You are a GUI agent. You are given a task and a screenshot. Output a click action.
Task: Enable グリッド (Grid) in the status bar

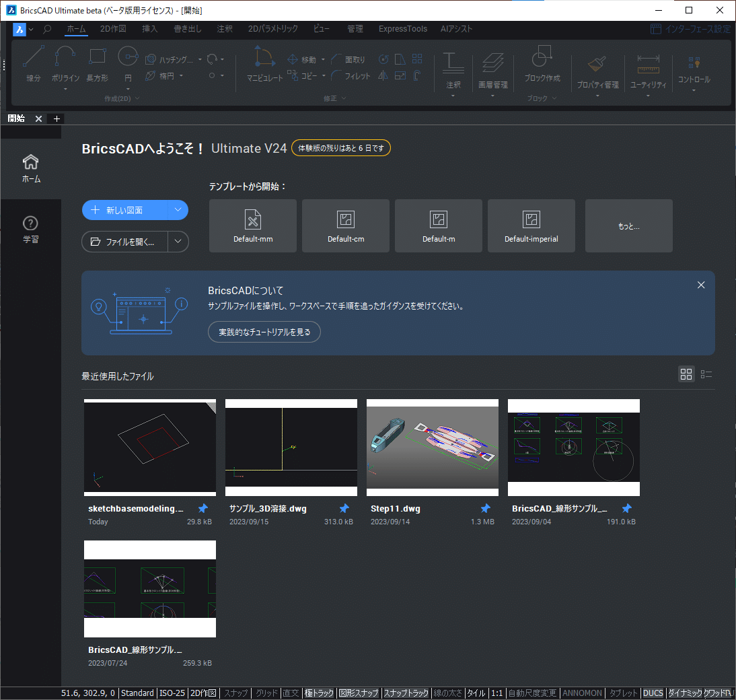click(x=265, y=693)
